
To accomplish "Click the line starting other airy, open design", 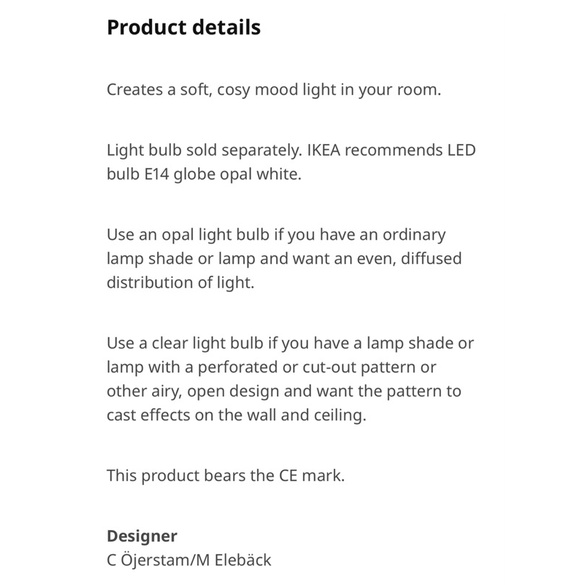I will pyautogui.click(x=284, y=391).
